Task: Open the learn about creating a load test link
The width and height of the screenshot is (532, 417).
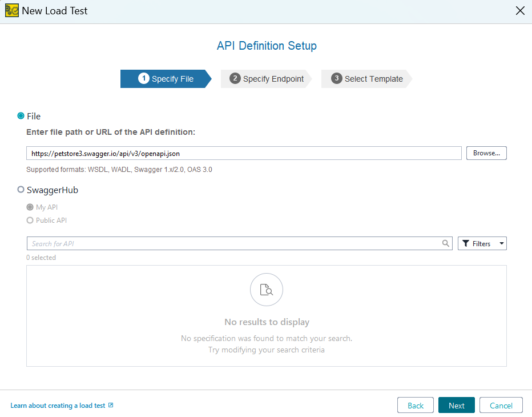Action: pyautogui.click(x=57, y=405)
